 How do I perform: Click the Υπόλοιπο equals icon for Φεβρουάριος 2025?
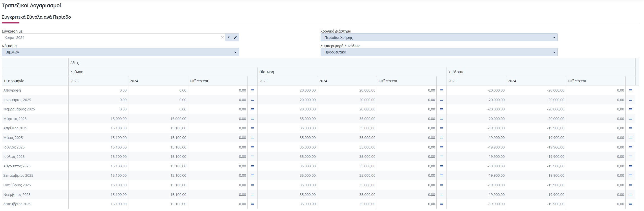(630, 109)
